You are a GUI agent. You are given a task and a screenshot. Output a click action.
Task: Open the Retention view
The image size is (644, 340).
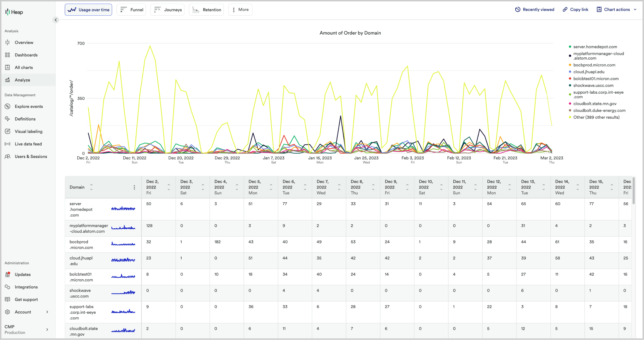click(x=206, y=9)
